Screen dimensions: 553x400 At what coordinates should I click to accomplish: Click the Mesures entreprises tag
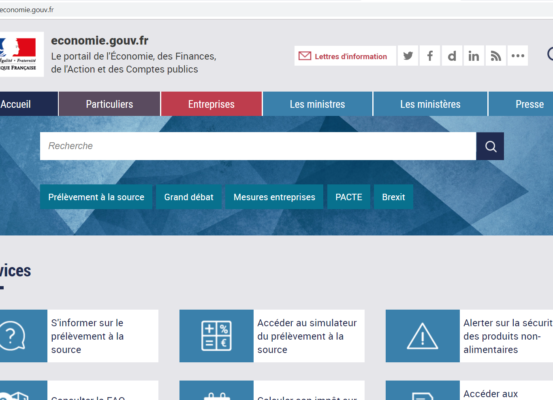click(x=274, y=197)
